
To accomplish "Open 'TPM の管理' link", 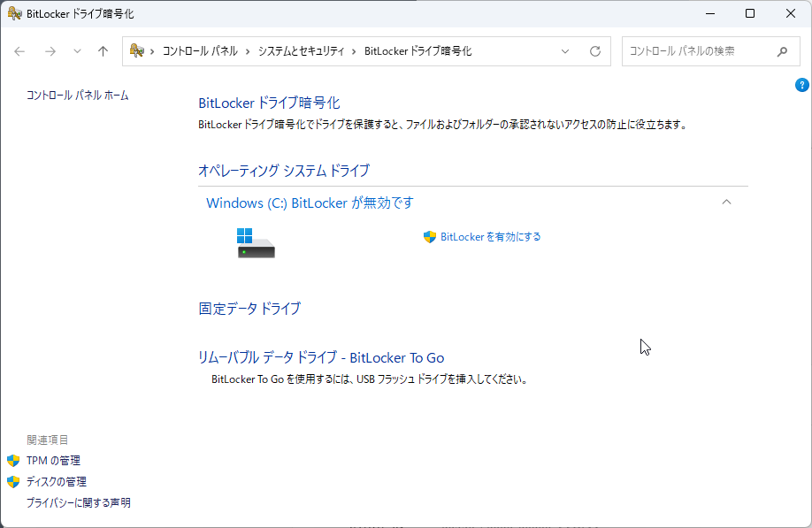I will click(x=53, y=461).
